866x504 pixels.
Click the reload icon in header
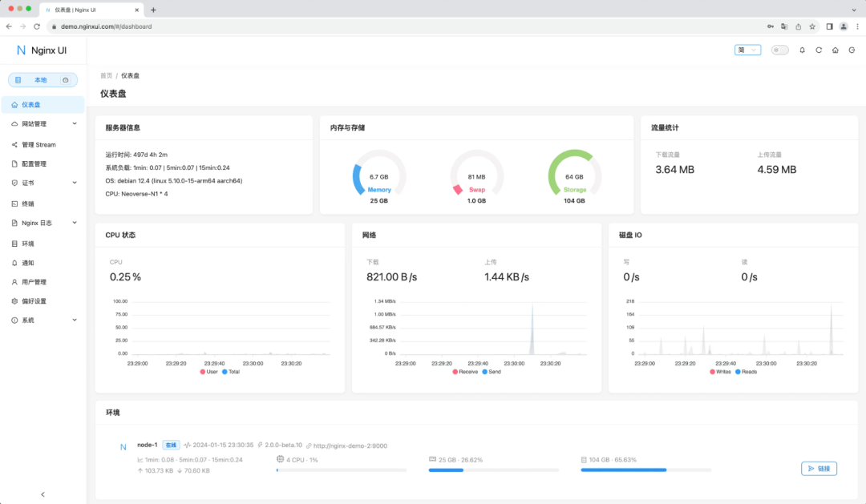(x=819, y=50)
